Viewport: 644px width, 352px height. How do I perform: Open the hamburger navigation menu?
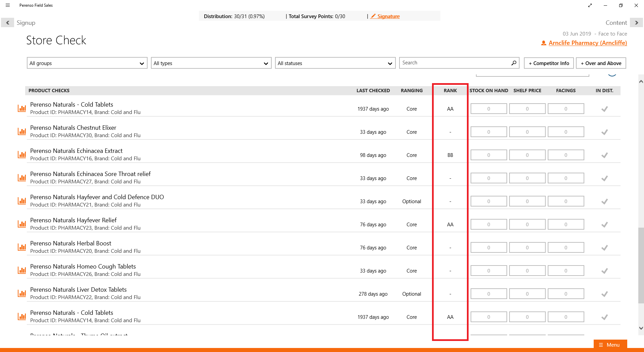click(8, 5)
